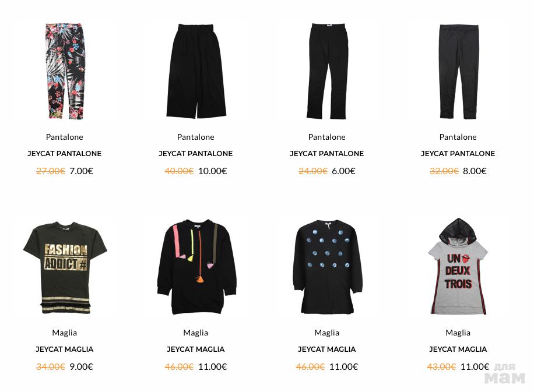Click JEYCAT MAGLIA title under dotted sweatshirt
This screenshot has height=392, width=534.
326,349
